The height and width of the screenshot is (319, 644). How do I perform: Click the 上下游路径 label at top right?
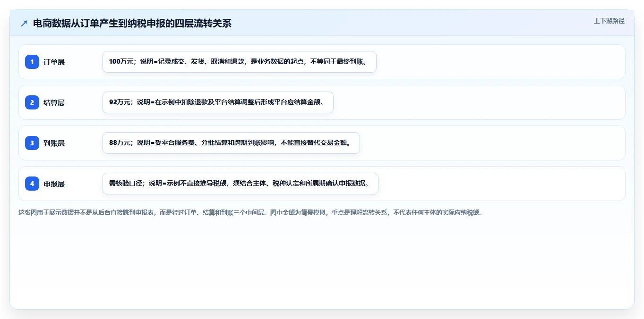tap(609, 21)
